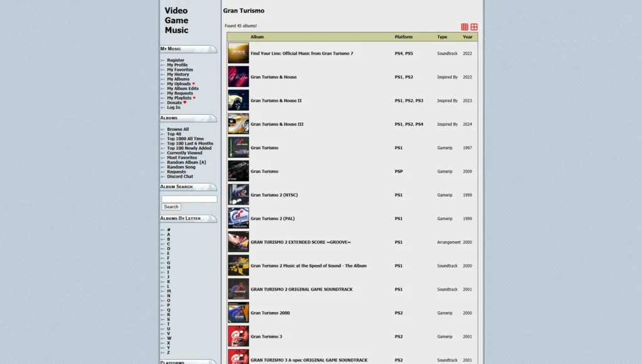The height and width of the screenshot is (364, 642).
Task: Open the Register link
Action: [176, 60]
